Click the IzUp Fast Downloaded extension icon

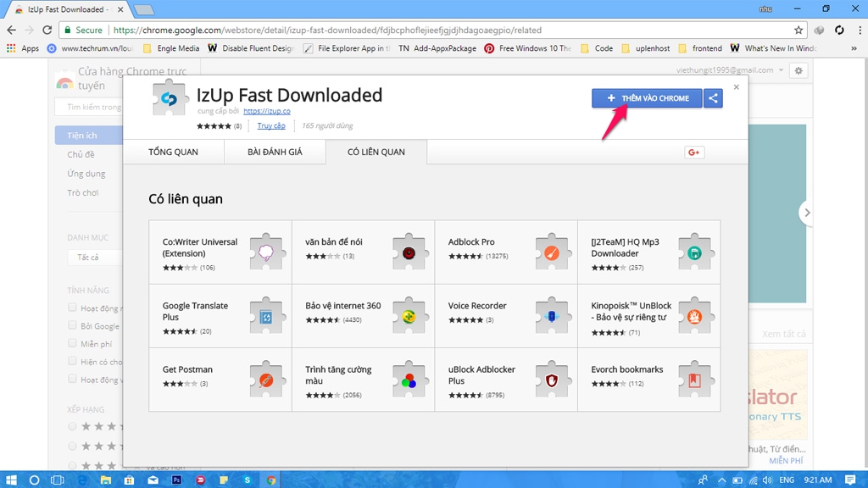coord(169,98)
